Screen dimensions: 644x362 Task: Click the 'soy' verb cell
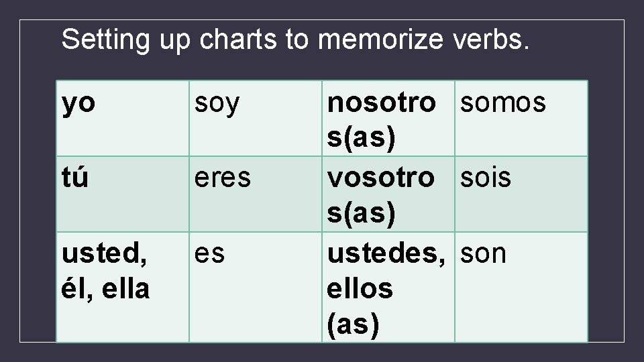(255, 118)
